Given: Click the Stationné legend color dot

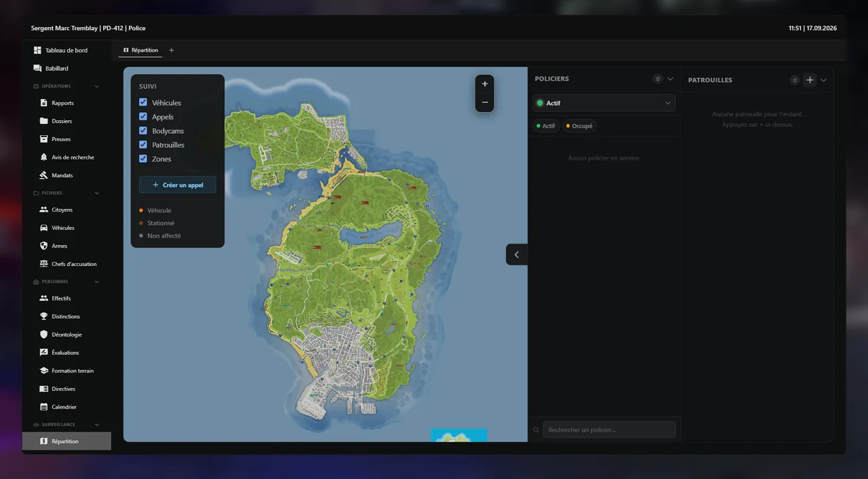Looking at the screenshot, I should (141, 223).
